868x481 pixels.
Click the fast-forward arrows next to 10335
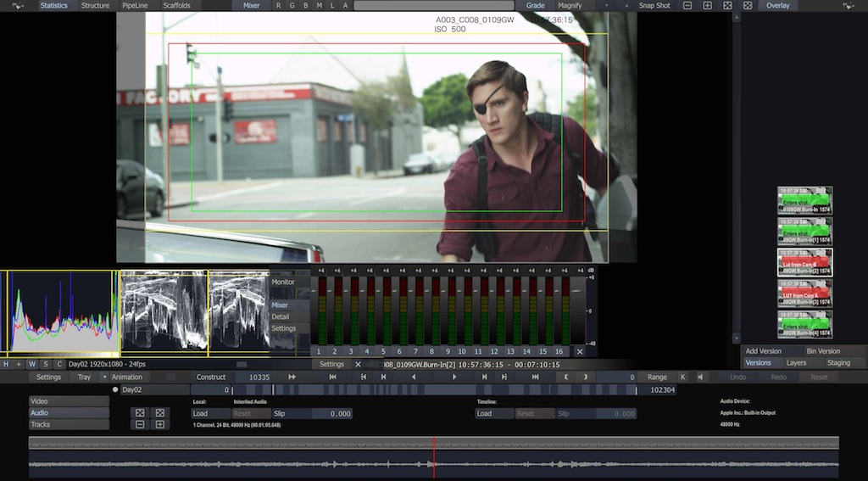click(x=292, y=377)
